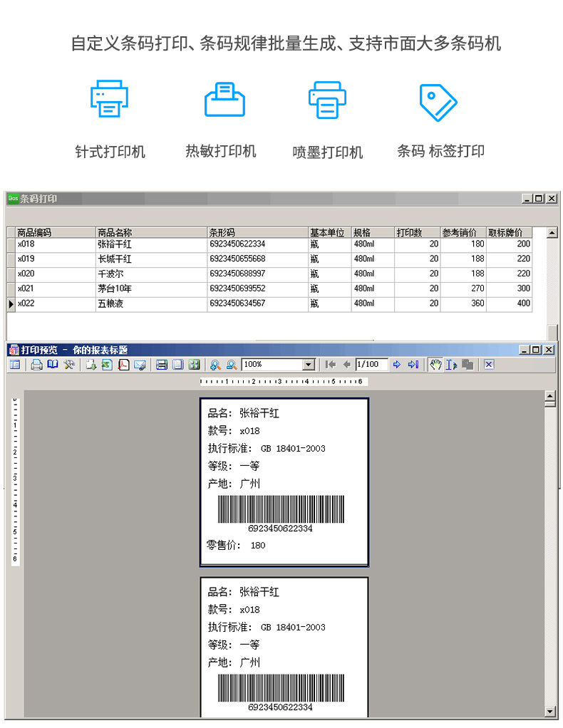
Task: Click the Print icon in preview toolbar
Action: click(x=36, y=365)
